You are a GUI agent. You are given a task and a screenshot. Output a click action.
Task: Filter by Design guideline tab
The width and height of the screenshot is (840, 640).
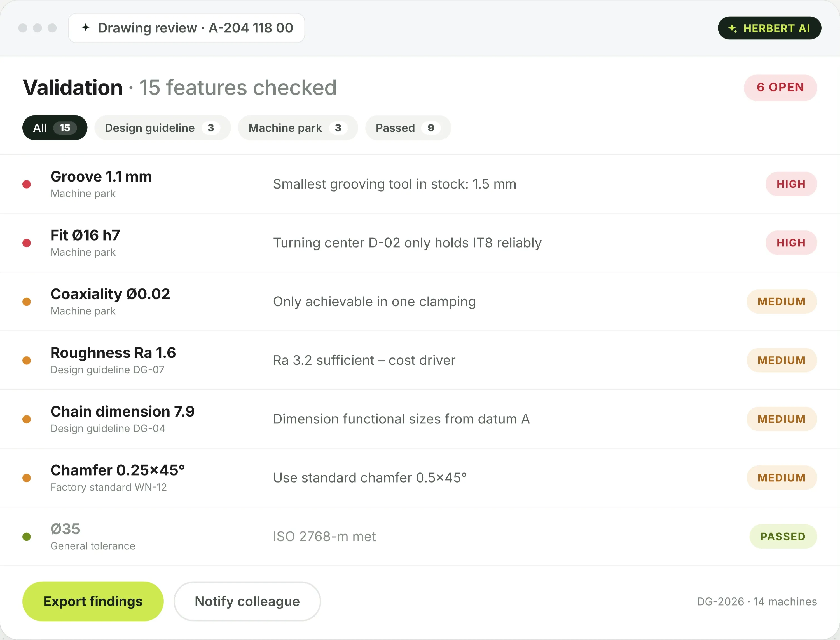coord(162,128)
